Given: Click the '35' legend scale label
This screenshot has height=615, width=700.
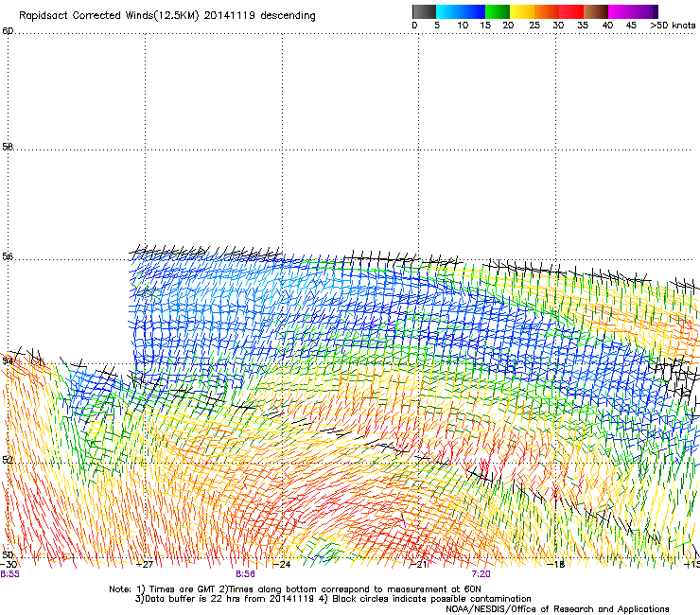Looking at the screenshot, I should pyautogui.click(x=583, y=26).
